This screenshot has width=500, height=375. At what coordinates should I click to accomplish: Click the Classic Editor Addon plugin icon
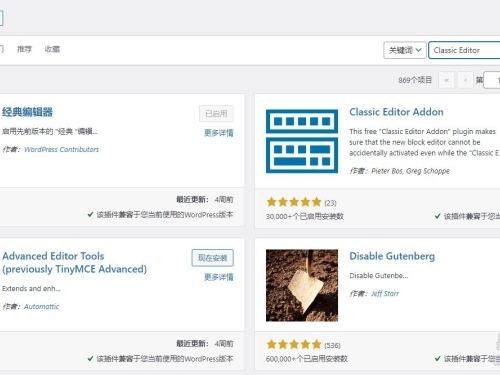(302, 141)
